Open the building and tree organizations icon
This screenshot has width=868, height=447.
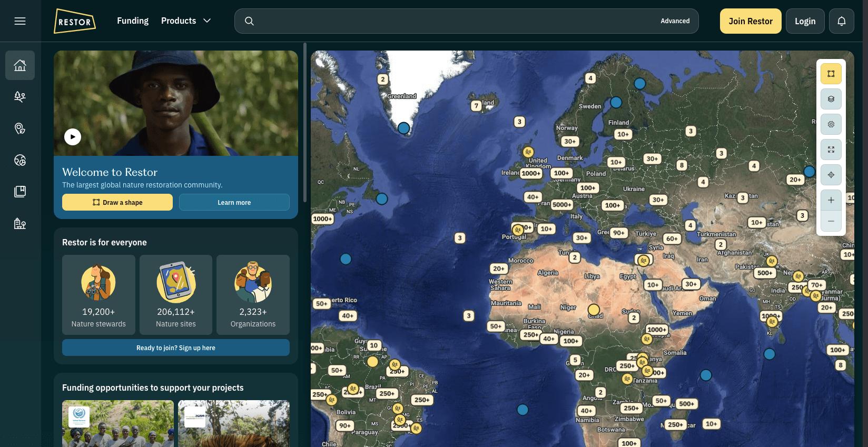point(20,224)
